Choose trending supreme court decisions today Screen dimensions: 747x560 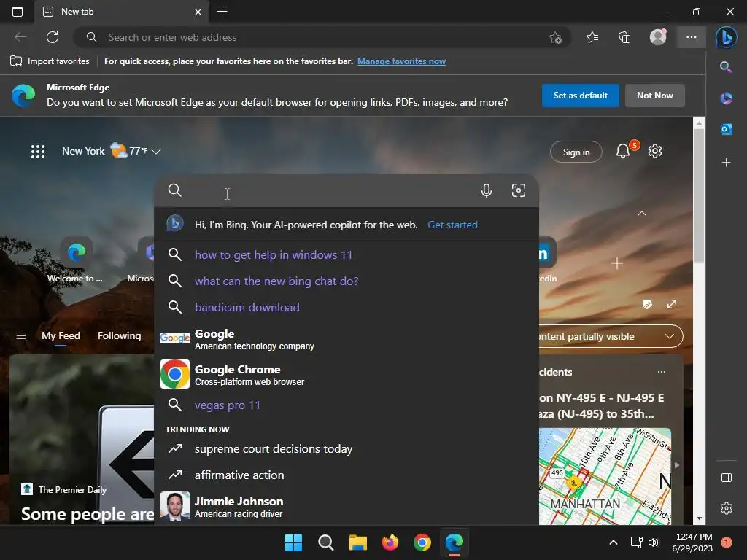(x=347, y=449)
